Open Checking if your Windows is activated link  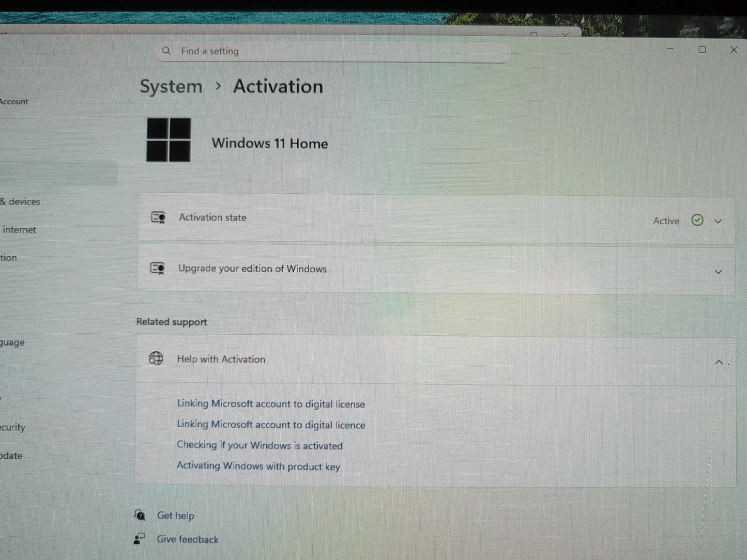coord(260,445)
